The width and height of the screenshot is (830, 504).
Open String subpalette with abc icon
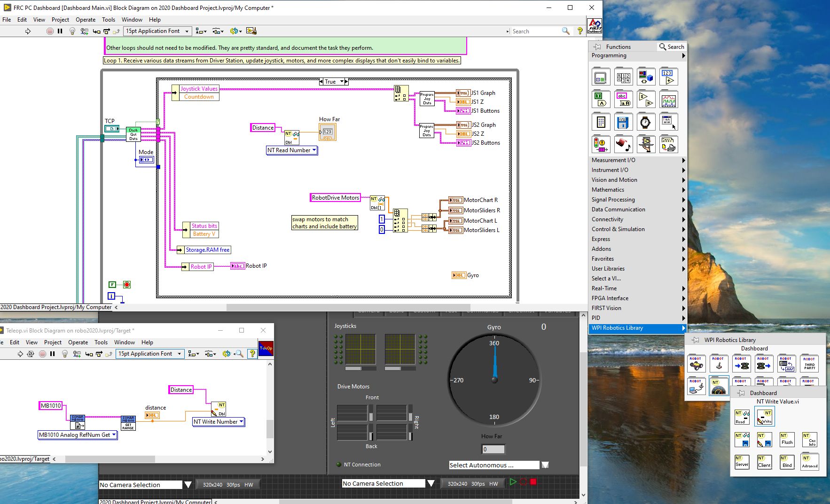click(623, 100)
